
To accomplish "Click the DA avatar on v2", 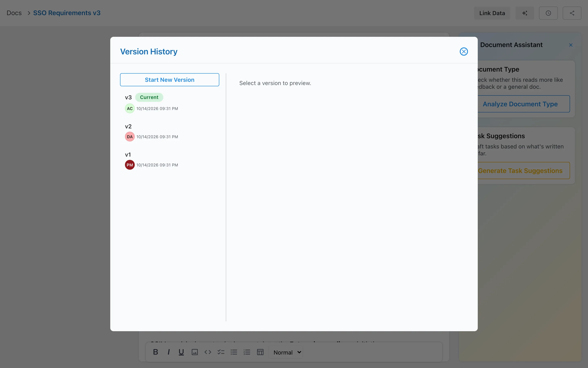I will 130,137.
